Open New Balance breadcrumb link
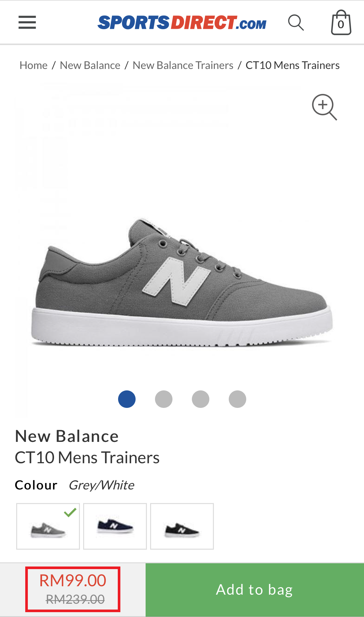 (x=90, y=65)
